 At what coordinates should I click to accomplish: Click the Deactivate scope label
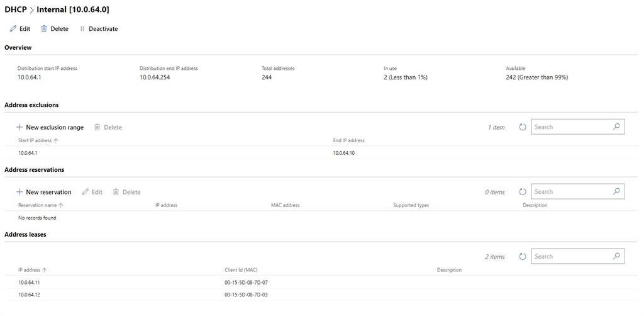click(x=104, y=29)
